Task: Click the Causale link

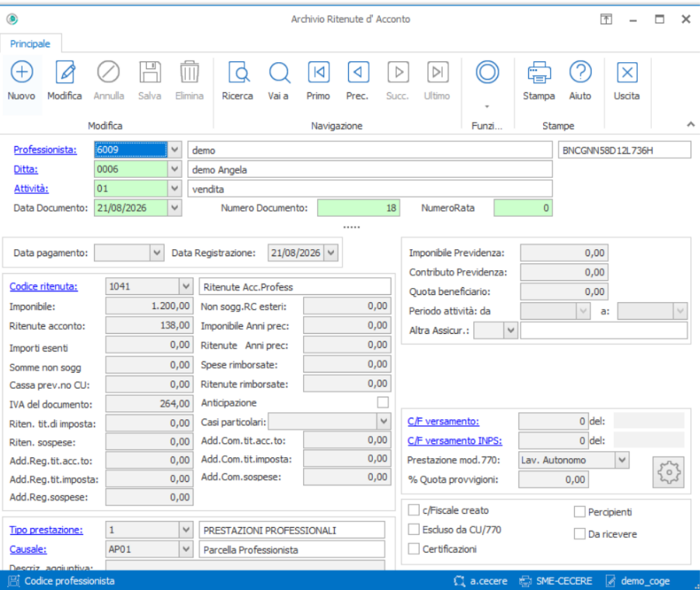Action: click(28, 550)
